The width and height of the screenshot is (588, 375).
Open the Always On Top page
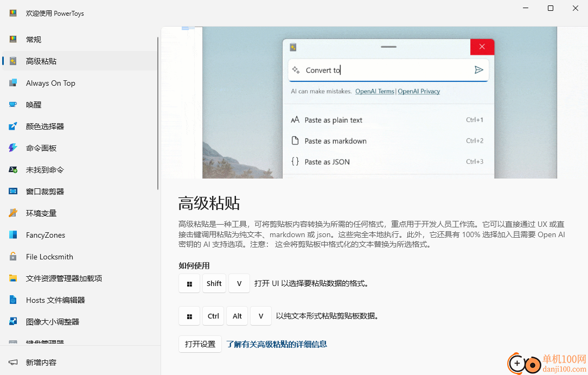pos(80,83)
